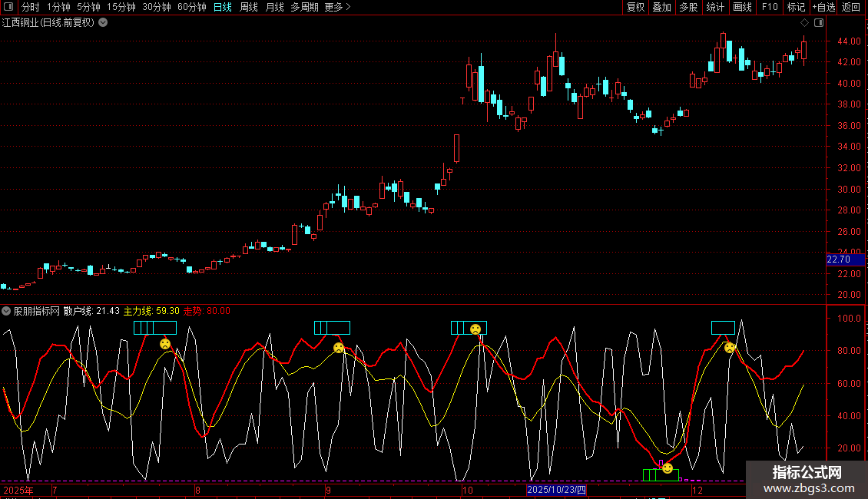Click the panel layout icon at top-left
Viewport: 868px width, 499px height.
pos(8,7)
